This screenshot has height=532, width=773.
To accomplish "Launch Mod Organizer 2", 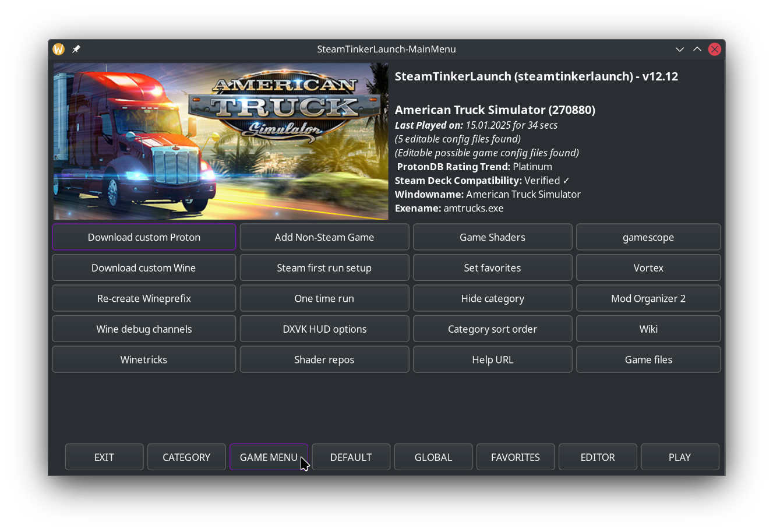I will point(648,298).
